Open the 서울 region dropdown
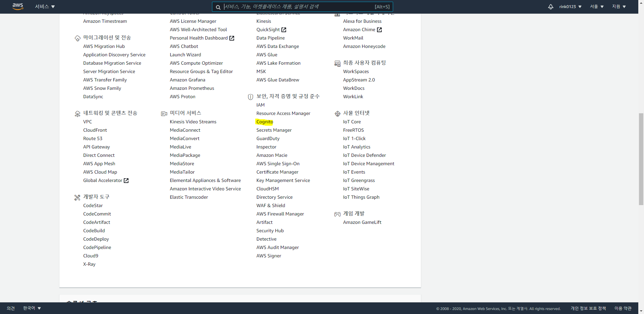644x314 pixels. click(x=597, y=7)
